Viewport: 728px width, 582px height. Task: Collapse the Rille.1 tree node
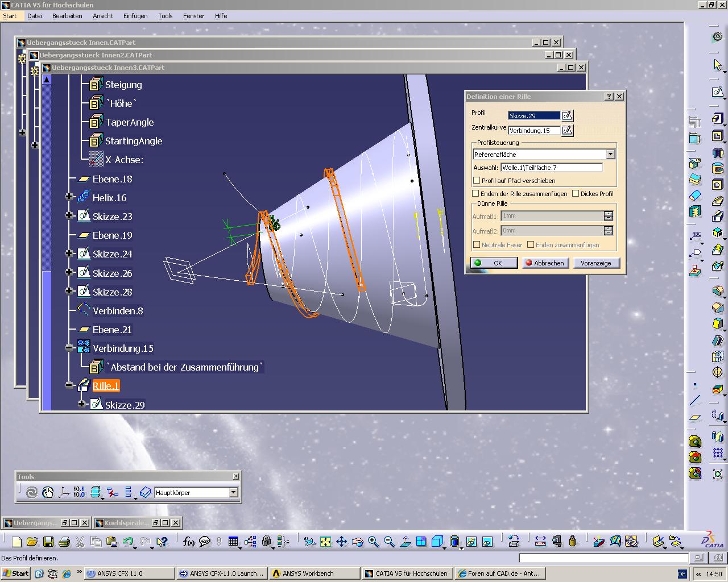69,385
